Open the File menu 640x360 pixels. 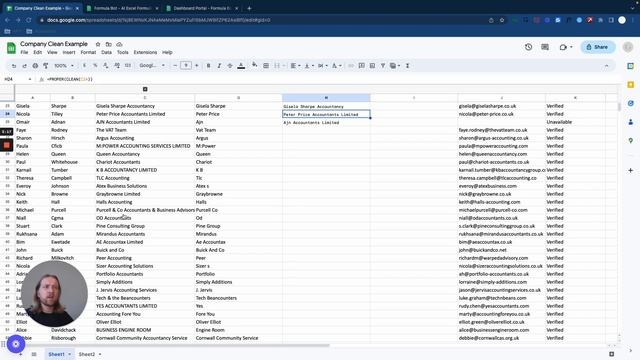point(24,52)
